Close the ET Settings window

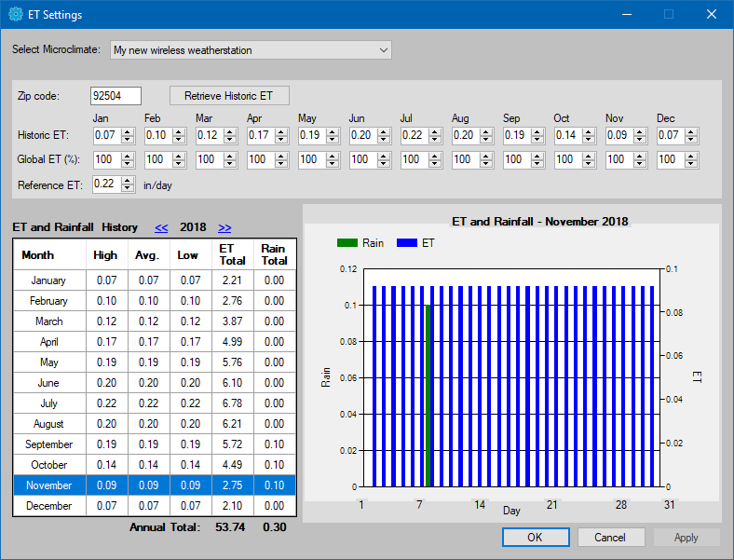[x=712, y=15]
